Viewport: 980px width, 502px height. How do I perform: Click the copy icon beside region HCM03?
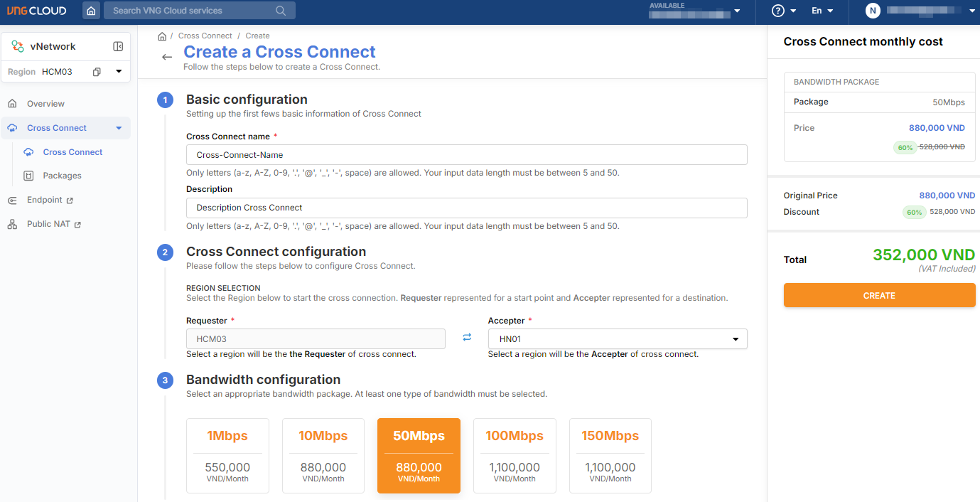(97, 72)
